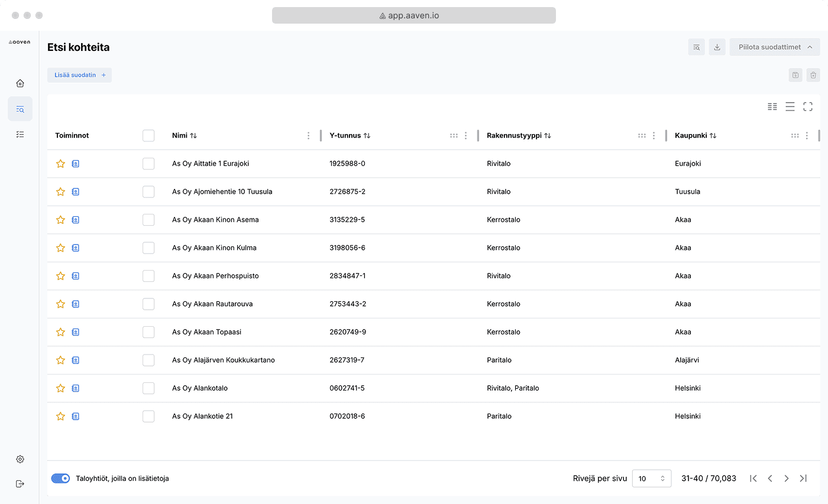Check the select-all checkbox in the header
Viewport: 828px width, 504px height.
click(148, 136)
